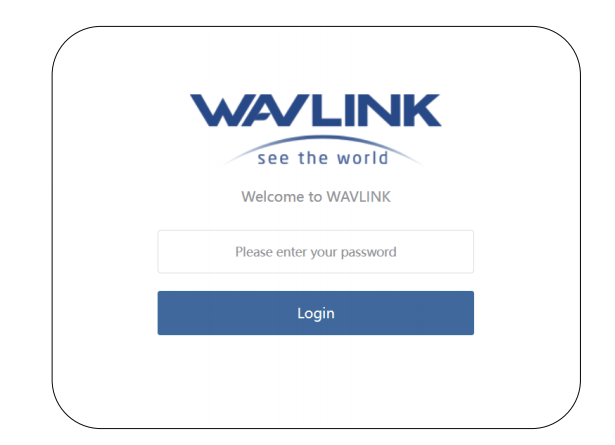Click the right end of the password field
The image size is (615, 445).
click(x=466, y=252)
